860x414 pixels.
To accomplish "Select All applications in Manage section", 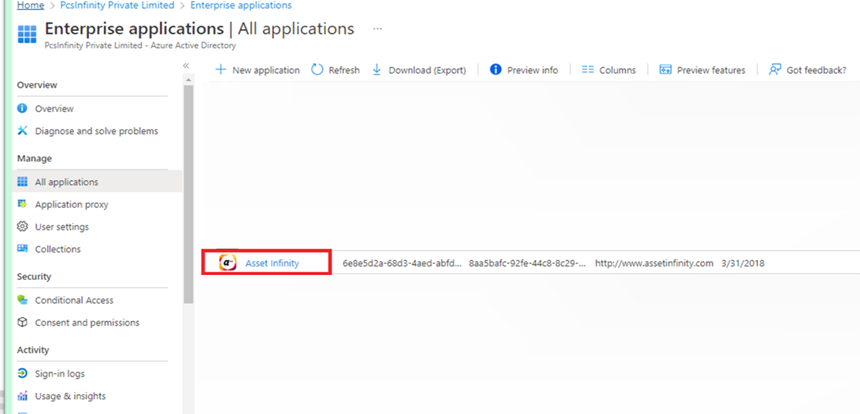I will point(97,182).
